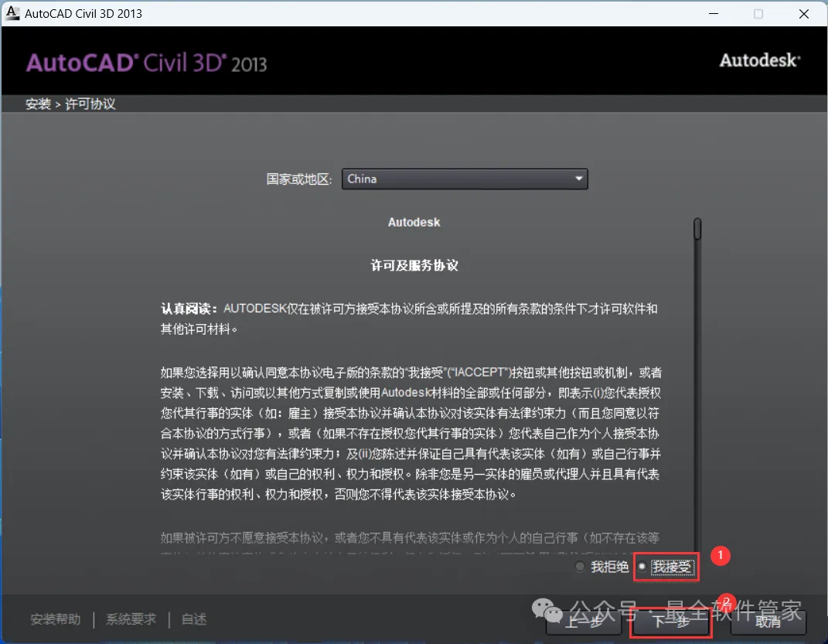Image resolution: width=828 pixels, height=644 pixels.
Task: Open the 系统要求 link
Action: coord(131,619)
